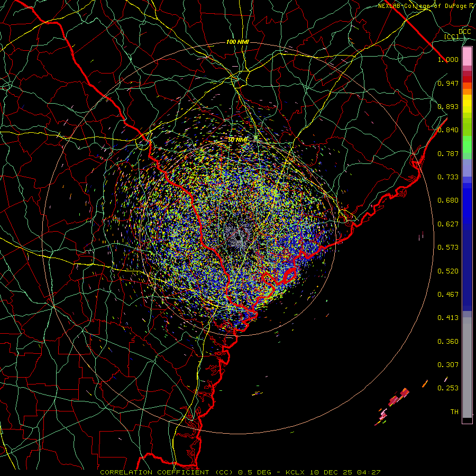Click the 10 DEC 25 date text
This screenshot has height=476, width=476.
coord(331,472)
